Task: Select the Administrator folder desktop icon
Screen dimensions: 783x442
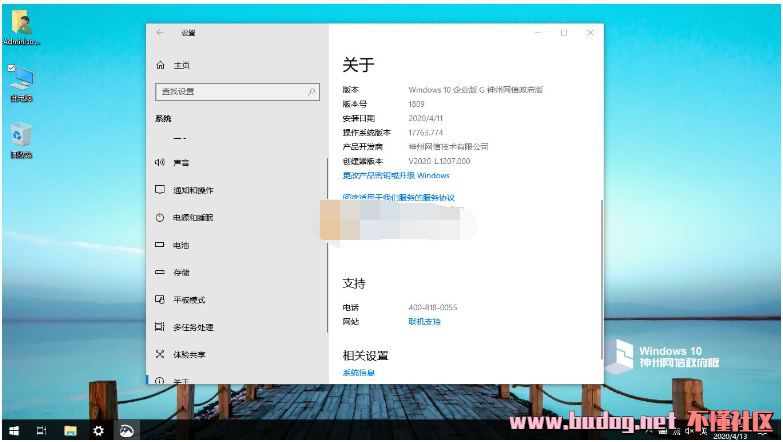Action: coord(21,29)
